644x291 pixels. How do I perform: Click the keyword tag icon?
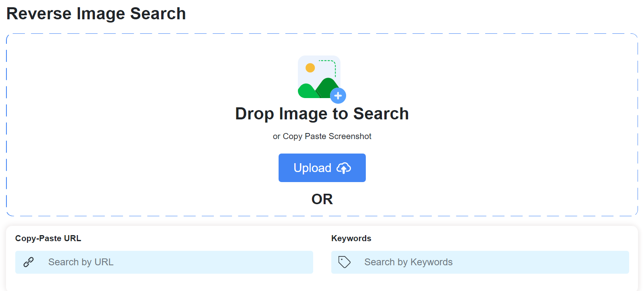tap(345, 262)
